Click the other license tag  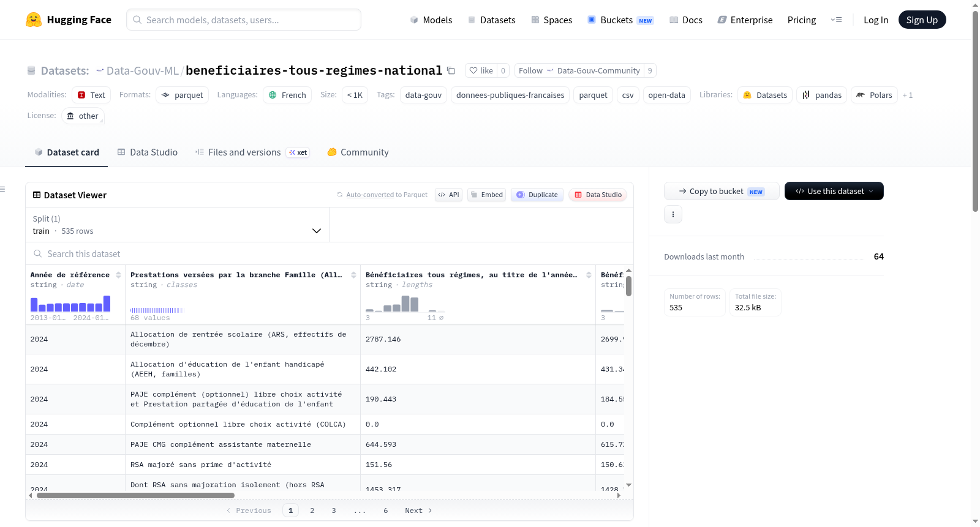(83, 116)
